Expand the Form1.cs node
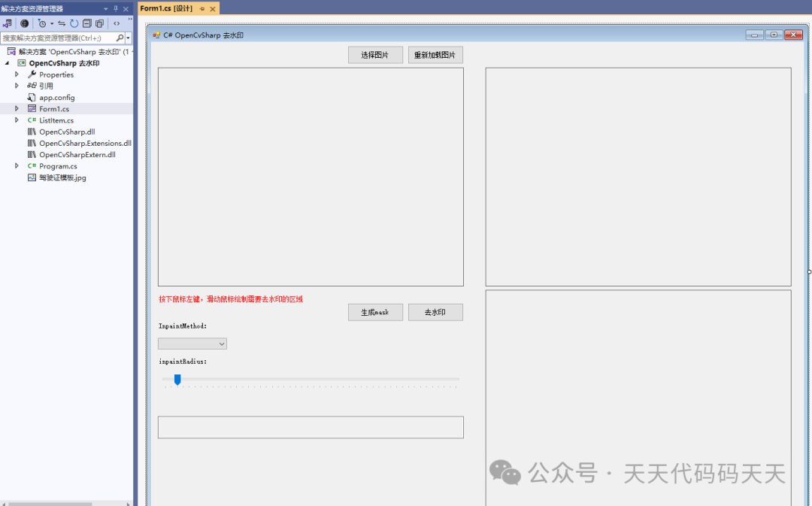This screenshot has height=506, width=812. pos(17,109)
